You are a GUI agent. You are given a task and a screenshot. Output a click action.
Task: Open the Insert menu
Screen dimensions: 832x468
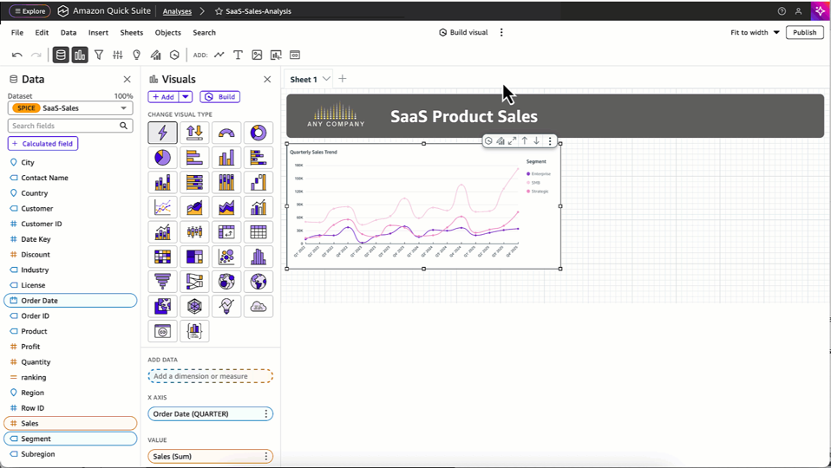98,32
